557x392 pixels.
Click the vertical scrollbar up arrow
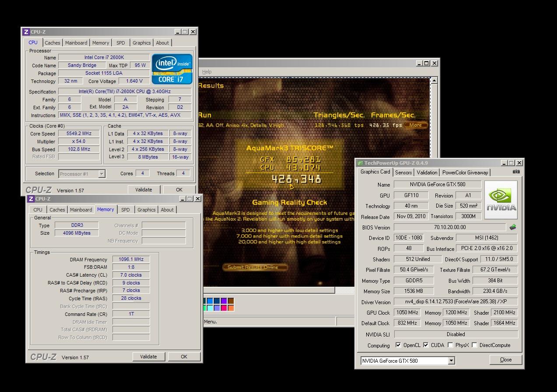434,80
